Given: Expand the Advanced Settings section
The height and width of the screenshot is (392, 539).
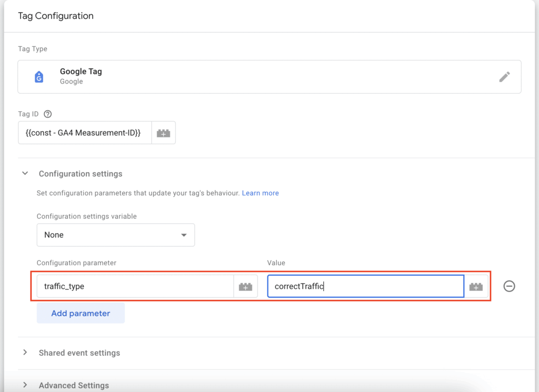Looking at the screenshot, I should 25,385.
